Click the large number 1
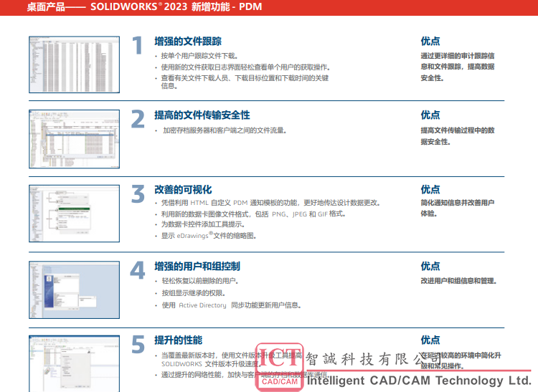 tap(138, 45)
